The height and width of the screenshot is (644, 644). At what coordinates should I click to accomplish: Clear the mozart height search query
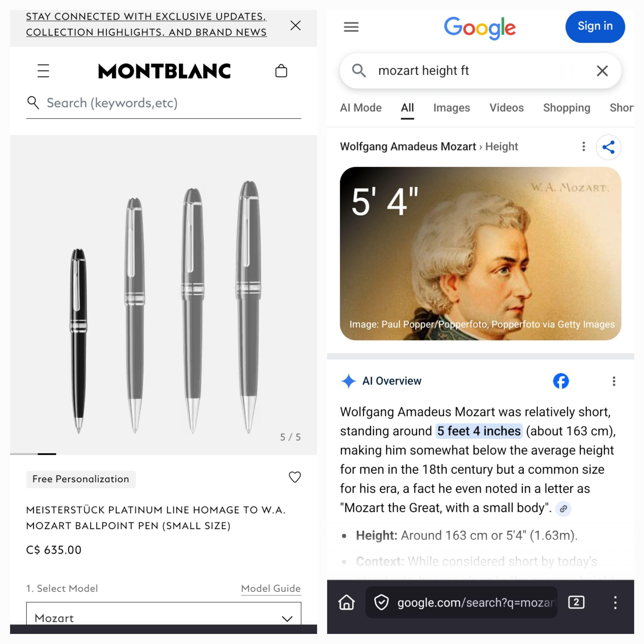coord(602,71)
